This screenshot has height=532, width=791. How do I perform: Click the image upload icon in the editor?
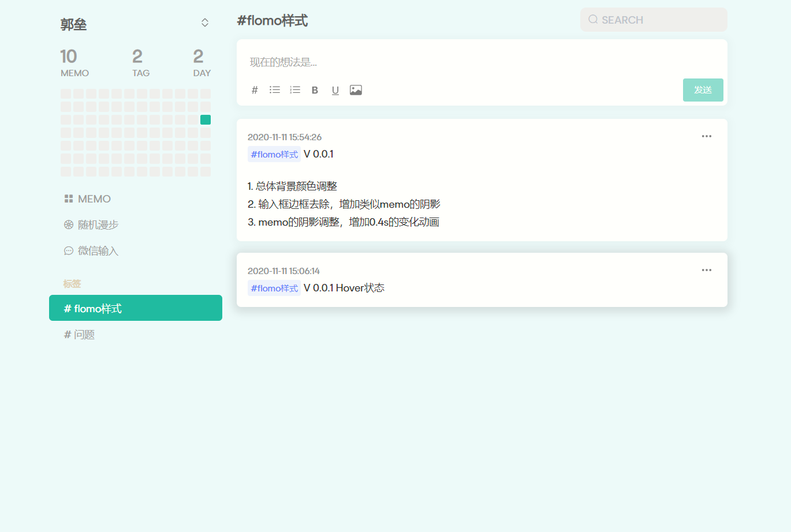click(356, 90)
